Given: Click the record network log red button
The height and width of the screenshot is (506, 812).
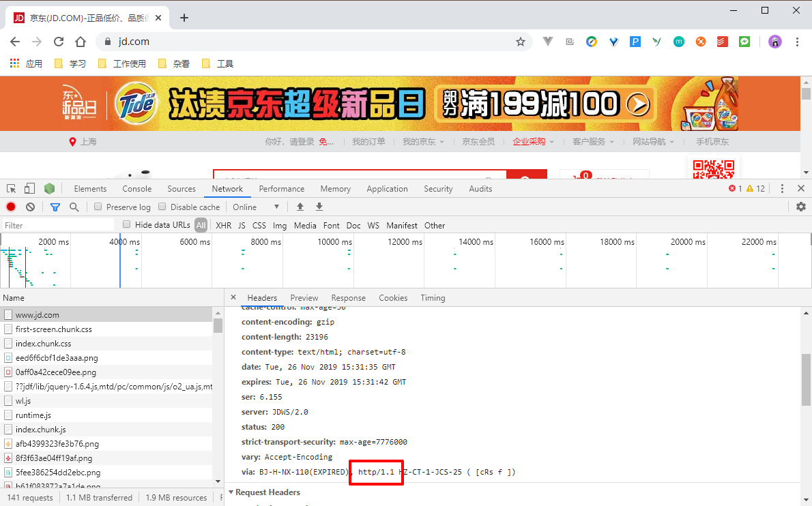Looking at the screenshot, I should tap(11, 207).
